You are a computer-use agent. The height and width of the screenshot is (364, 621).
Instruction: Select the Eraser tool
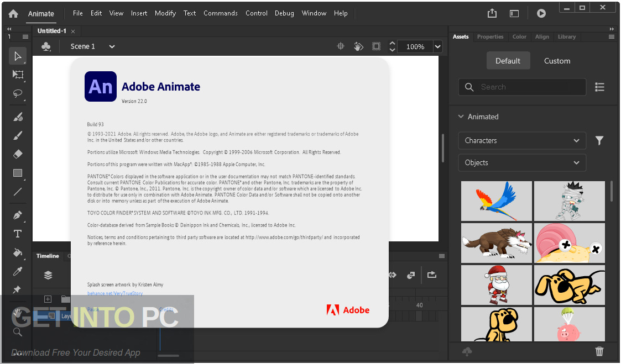18,154
